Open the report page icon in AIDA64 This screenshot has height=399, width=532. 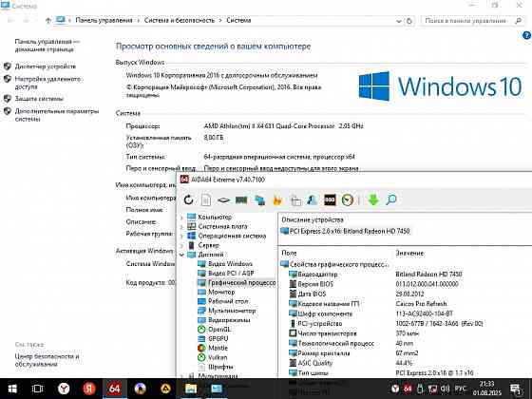coord(206,199)
